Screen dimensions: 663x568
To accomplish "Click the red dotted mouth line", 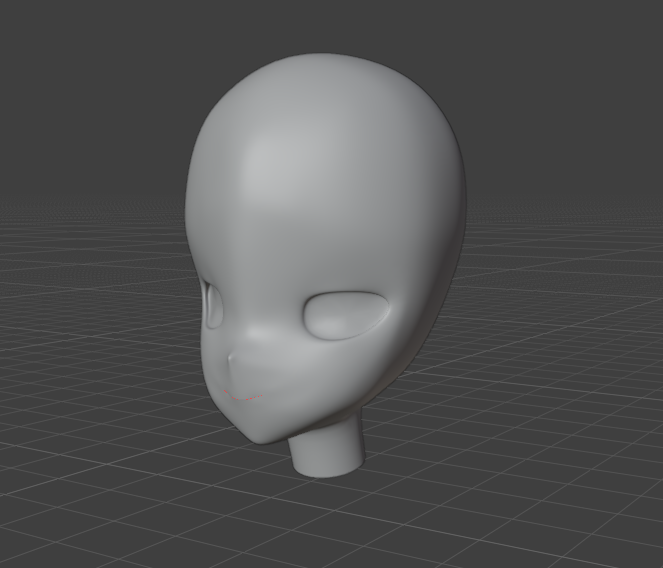I will 243,395.
